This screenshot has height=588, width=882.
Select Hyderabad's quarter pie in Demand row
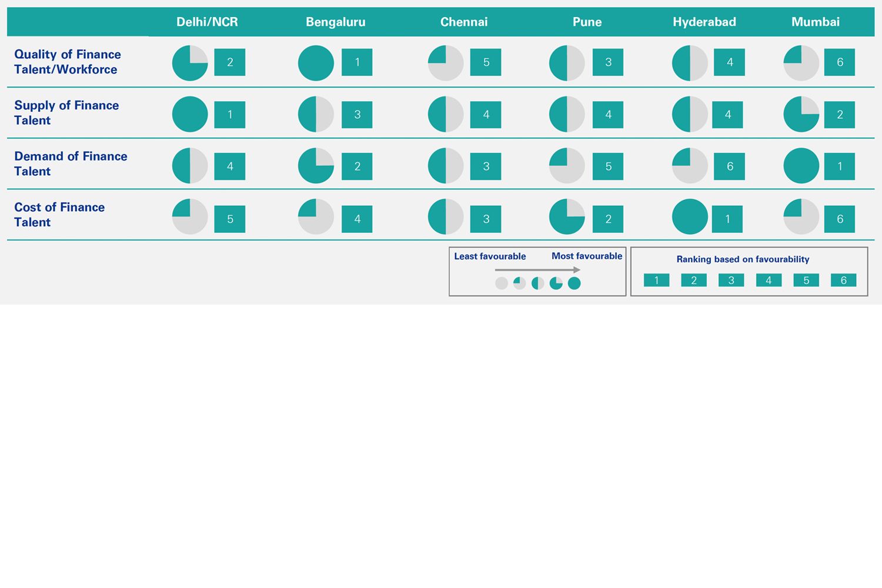point(690,166)
